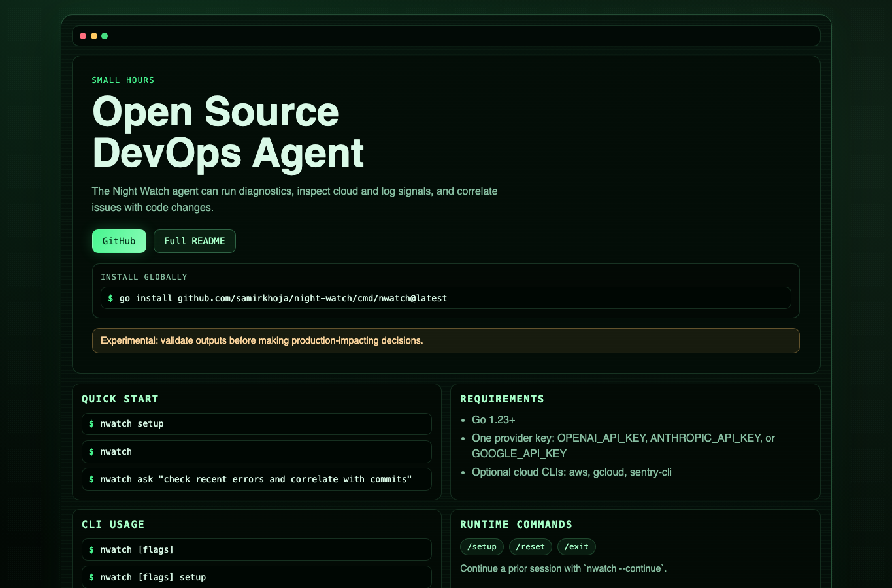Image resolution: width=892 pixels, height=588 pixels.
Task: Select the 'nwatch [flags] setup' usage line
Action: point(257,577)
